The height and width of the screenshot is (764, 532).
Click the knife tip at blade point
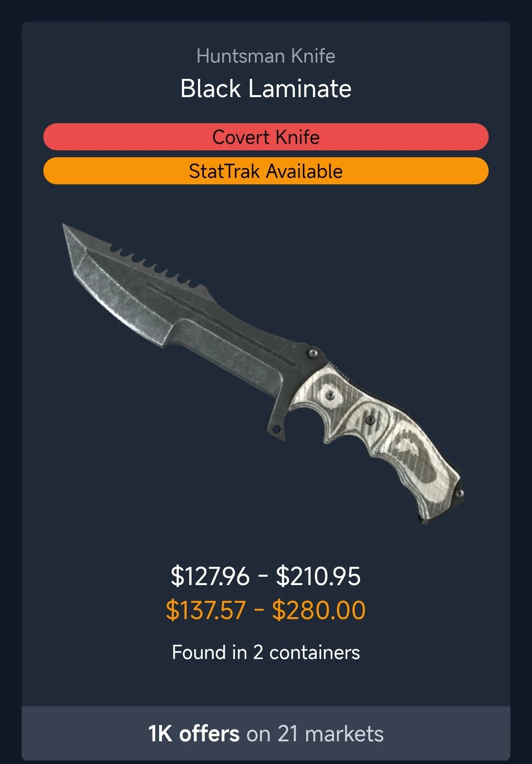click(x=69, y=232)
